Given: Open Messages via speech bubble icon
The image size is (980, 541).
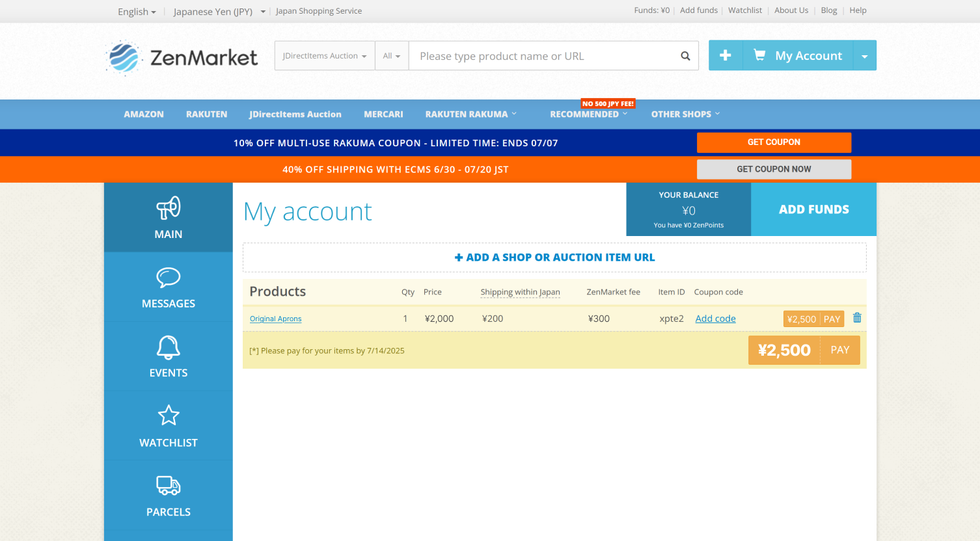Looking at the screenshot, I should (x=169, y=278).
